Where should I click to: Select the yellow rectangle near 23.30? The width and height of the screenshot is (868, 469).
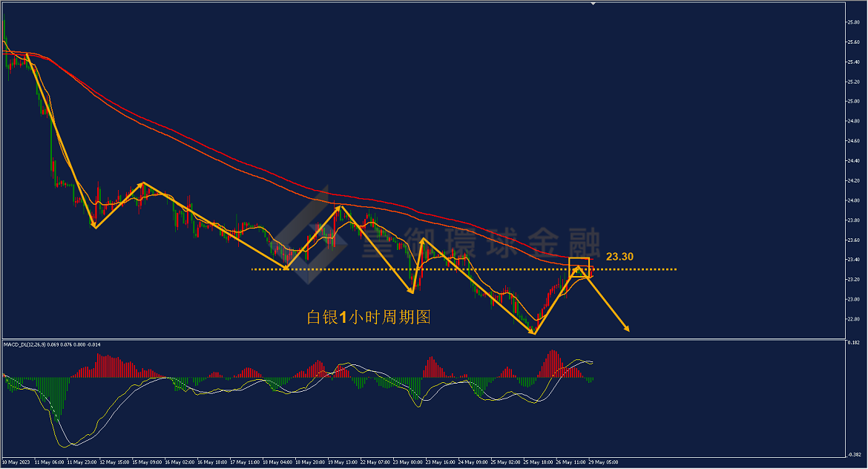(579, 267)
